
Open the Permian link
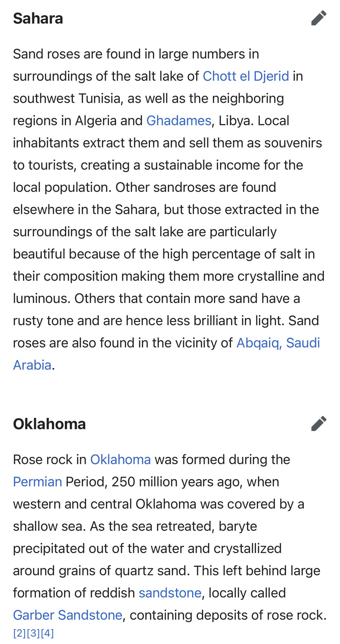tap(38, 482)
